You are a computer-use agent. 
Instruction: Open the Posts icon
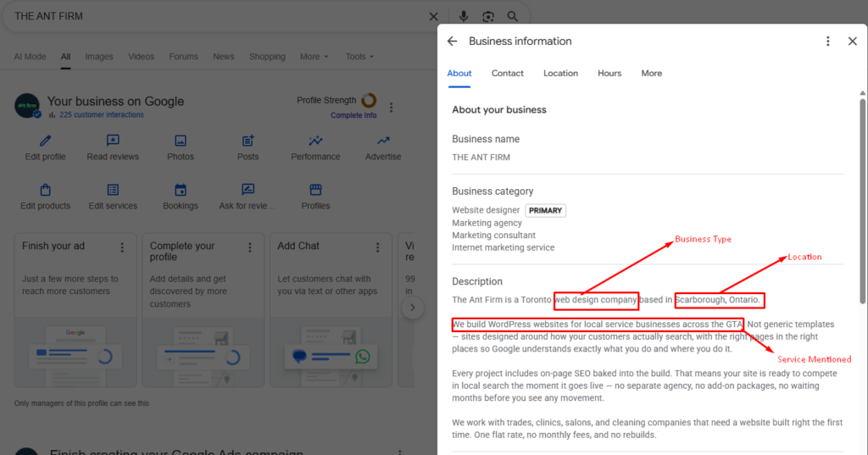(x=248, y=141)
